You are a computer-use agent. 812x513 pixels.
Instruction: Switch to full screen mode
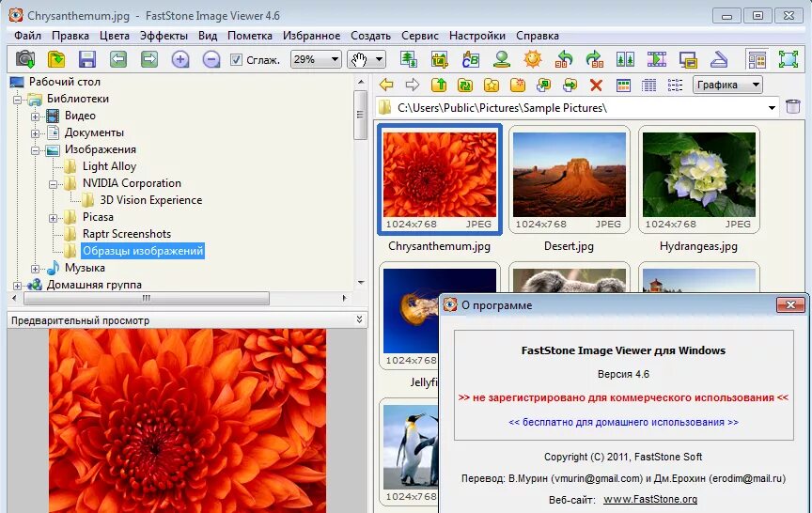(x=789, y=59)
